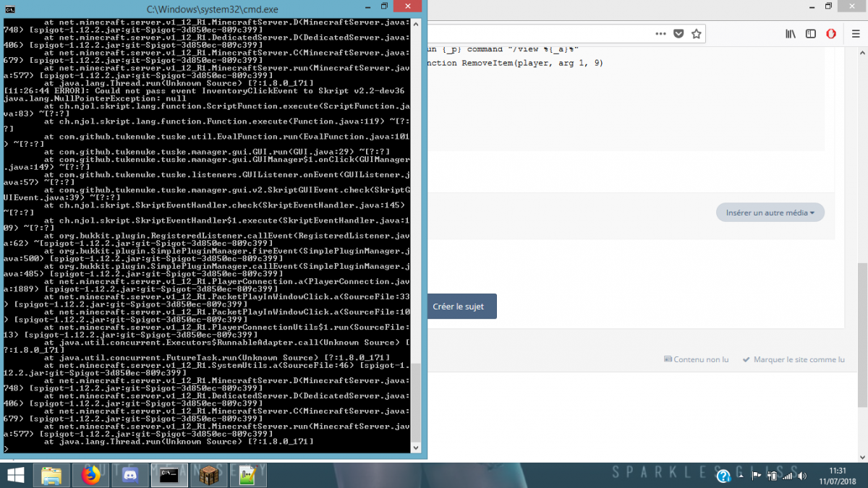Image resolution: width=868 pixels, height=488 pixels.
Task: Open the Windows Start menu
Action: (x=16, y=476)
